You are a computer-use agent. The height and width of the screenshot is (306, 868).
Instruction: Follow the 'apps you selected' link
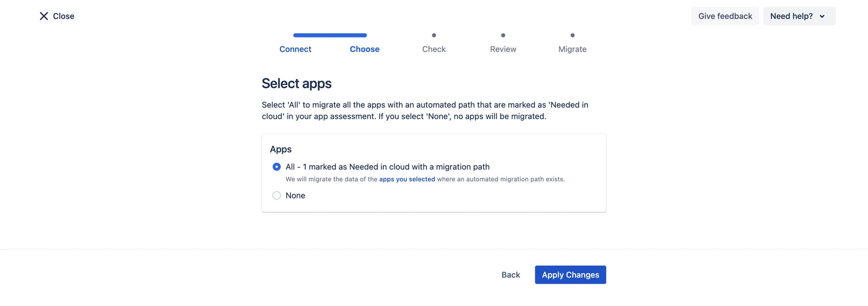[x=407, y=179]
